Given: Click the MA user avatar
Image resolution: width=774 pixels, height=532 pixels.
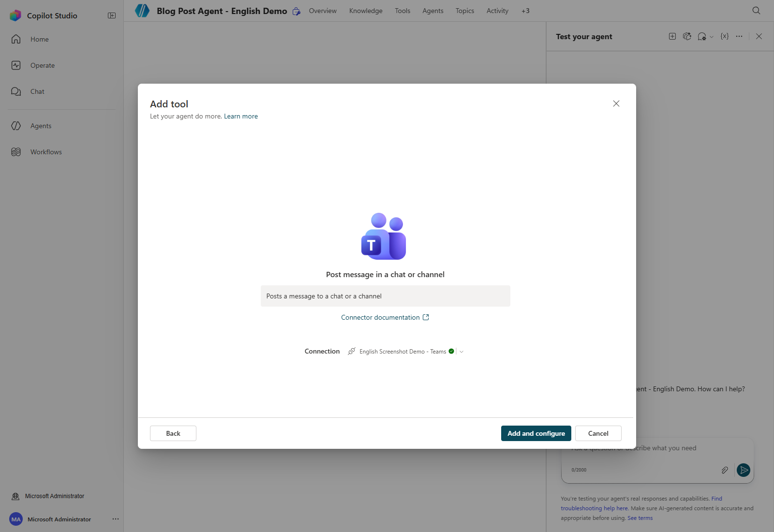Looking at the screenshot, I should [x=16, y=519].
